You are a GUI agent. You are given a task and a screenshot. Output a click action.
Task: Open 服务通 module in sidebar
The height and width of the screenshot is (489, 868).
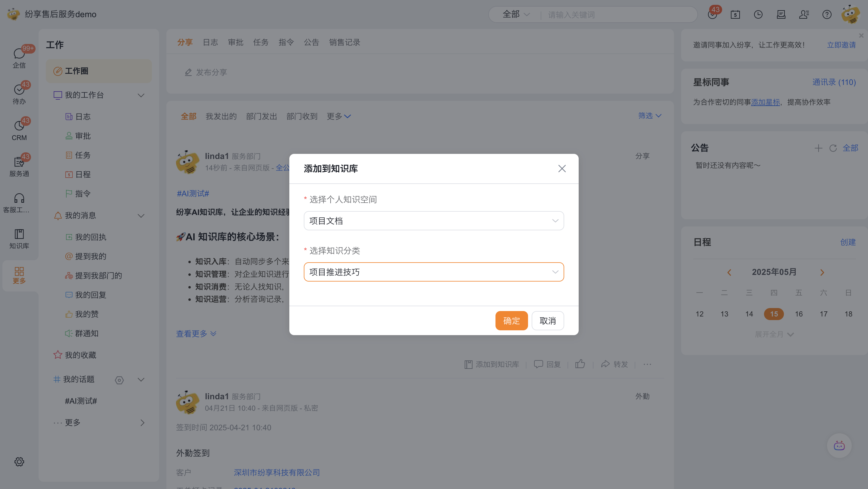[x=19, y=166]
